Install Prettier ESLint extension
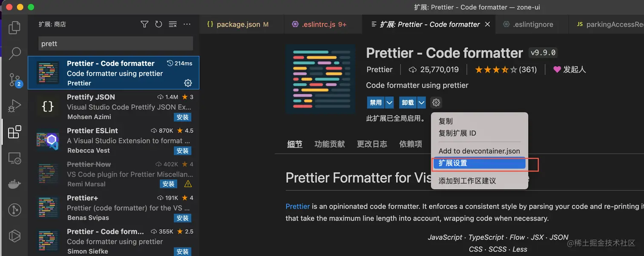This screenshot has height=256, width=644. [x=182, y=151]
